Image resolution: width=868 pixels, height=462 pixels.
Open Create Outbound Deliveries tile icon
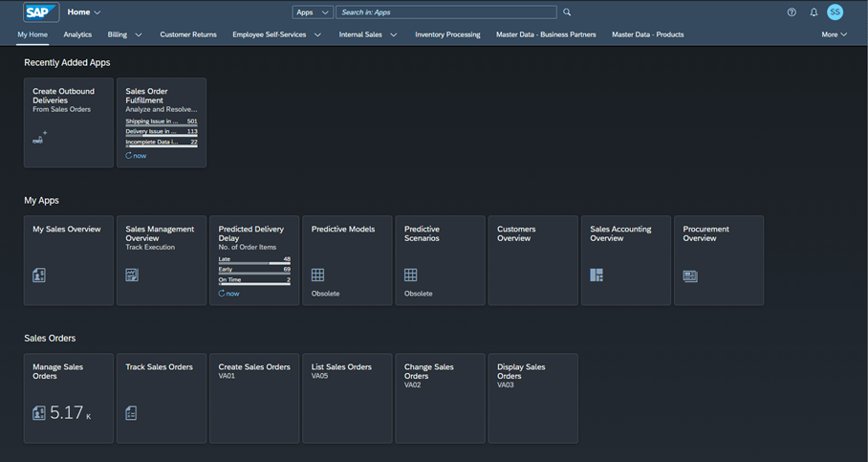[39, 139]
